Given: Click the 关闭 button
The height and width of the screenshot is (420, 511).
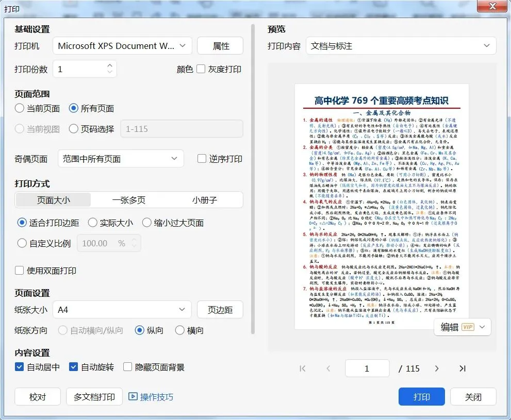Looking at the screenshot, I should (473, 397).
